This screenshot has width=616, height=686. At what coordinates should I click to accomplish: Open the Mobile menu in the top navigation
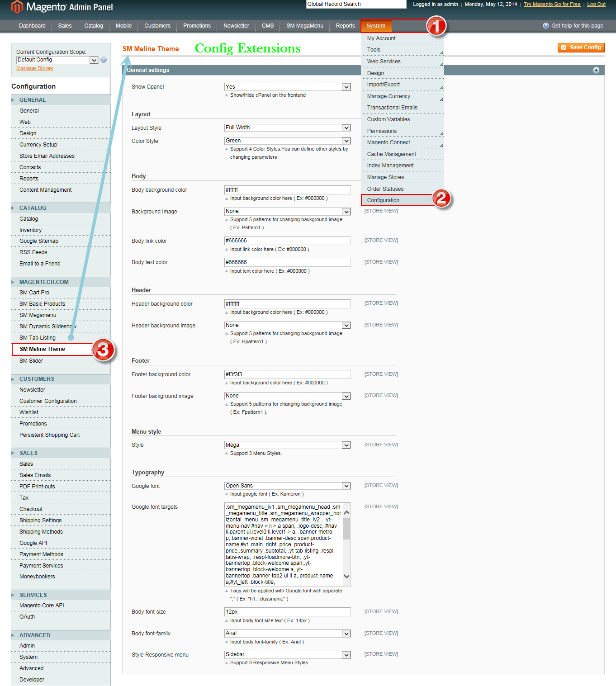(123, 26)
